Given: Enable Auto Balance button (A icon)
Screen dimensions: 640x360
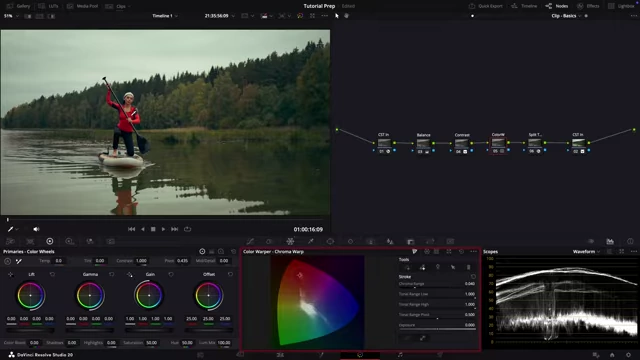Looking at the screenshot, I should [8, 261].
